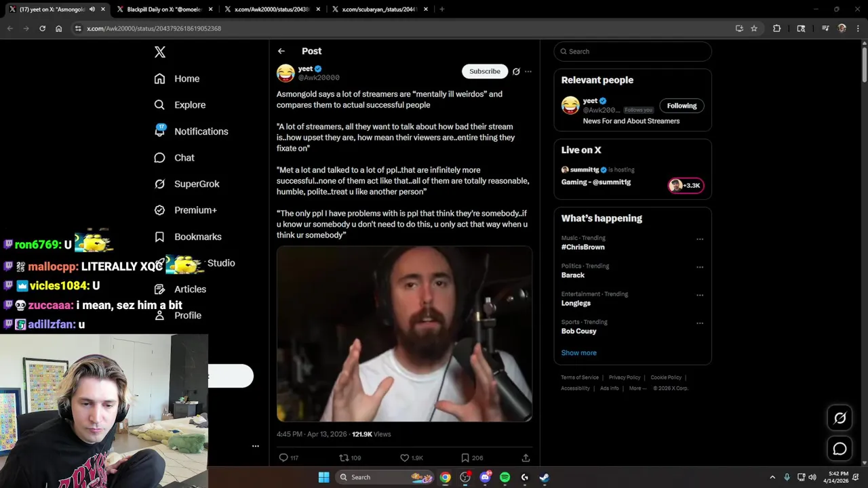Image resolution: width=868 pixels, height=488 pixels.
Task: Click the share icon under the post
Action: coord(526,458)
